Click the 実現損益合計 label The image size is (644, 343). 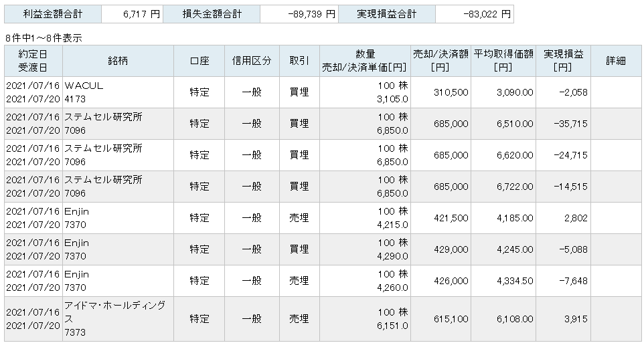(x=387, y=14)
